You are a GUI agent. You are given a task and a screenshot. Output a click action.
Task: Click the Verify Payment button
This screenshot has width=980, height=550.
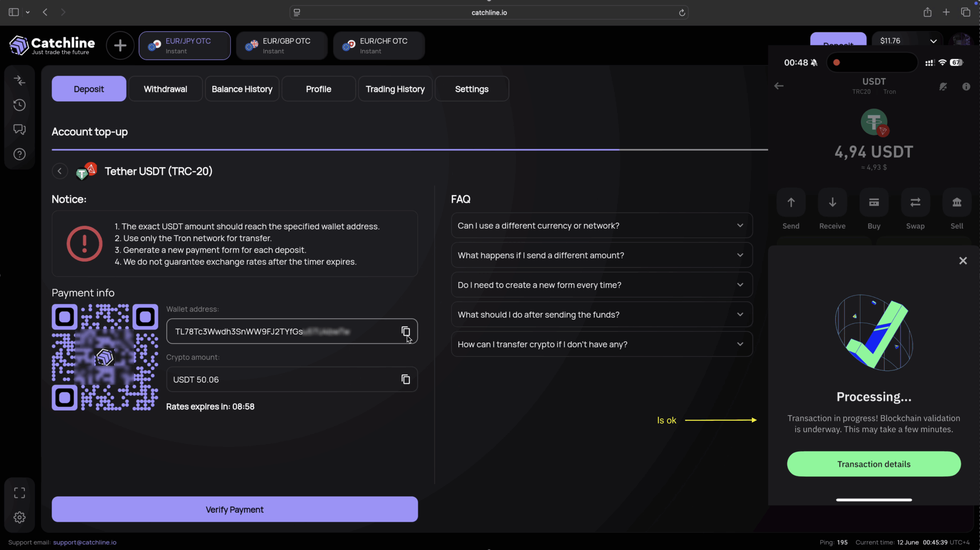(235, 509)
